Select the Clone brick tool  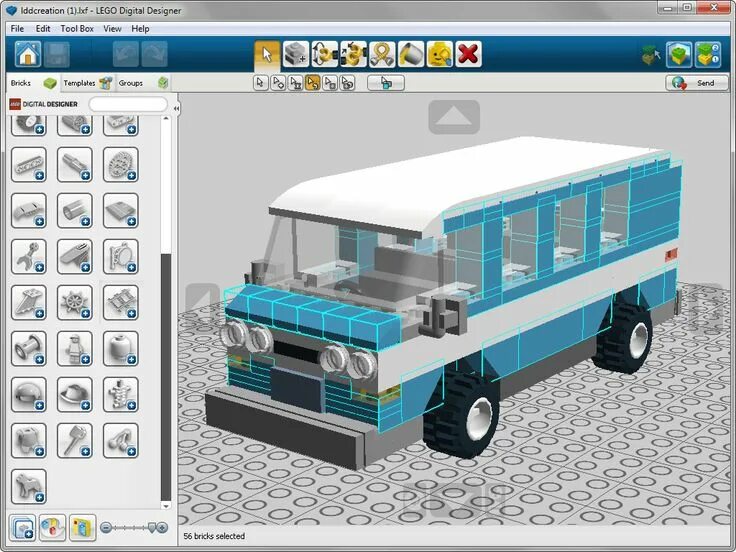296,54
